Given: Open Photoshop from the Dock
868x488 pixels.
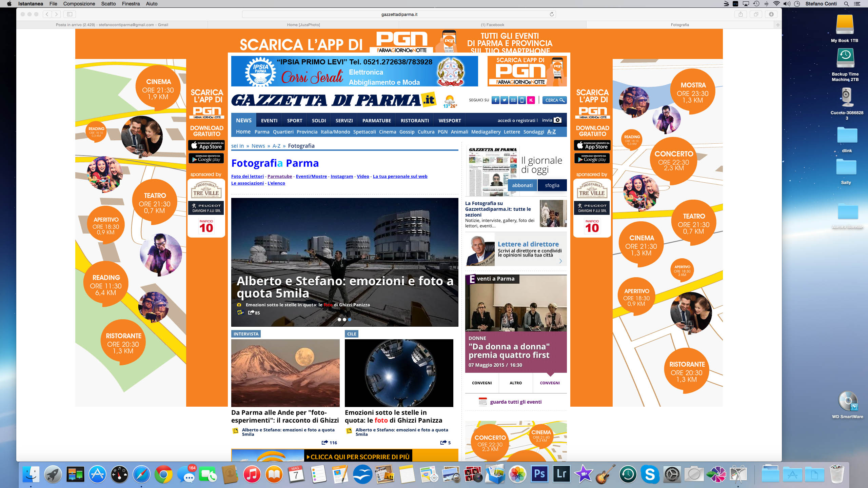Looking at the screenshot, I should click(x=539, y=474).
